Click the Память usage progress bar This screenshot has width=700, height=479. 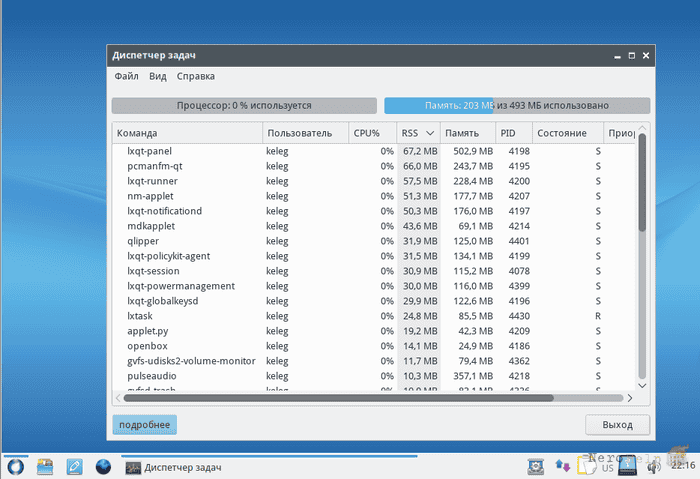pos(517,106)
